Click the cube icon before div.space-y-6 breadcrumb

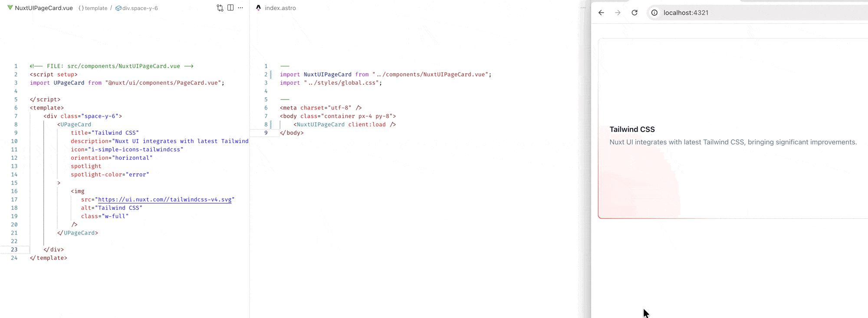click(118, 8)
